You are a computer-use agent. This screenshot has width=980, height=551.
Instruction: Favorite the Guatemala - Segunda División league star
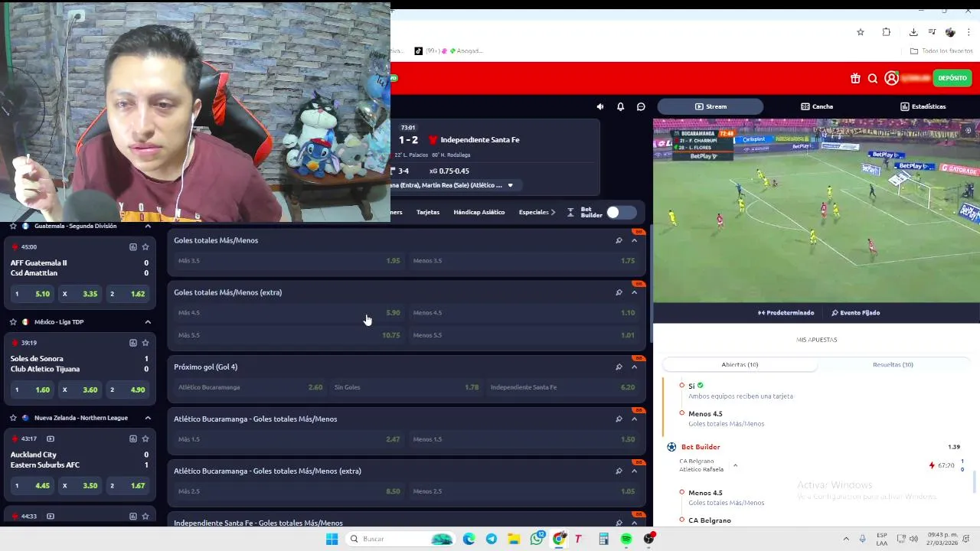point(13,227)
